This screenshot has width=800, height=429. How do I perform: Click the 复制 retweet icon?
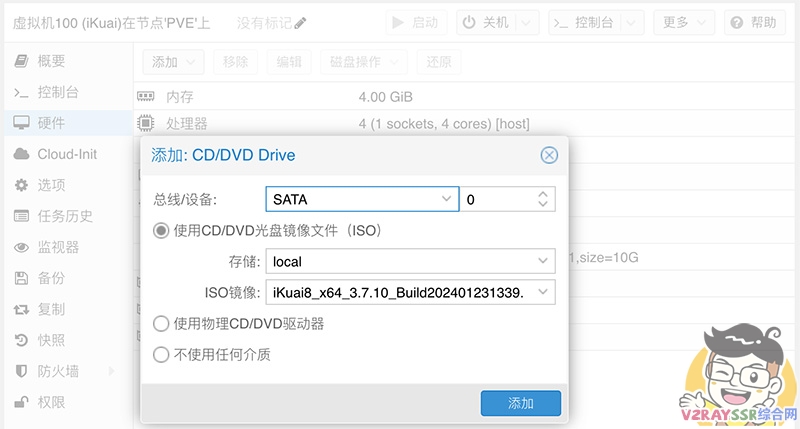pos(21,309)
